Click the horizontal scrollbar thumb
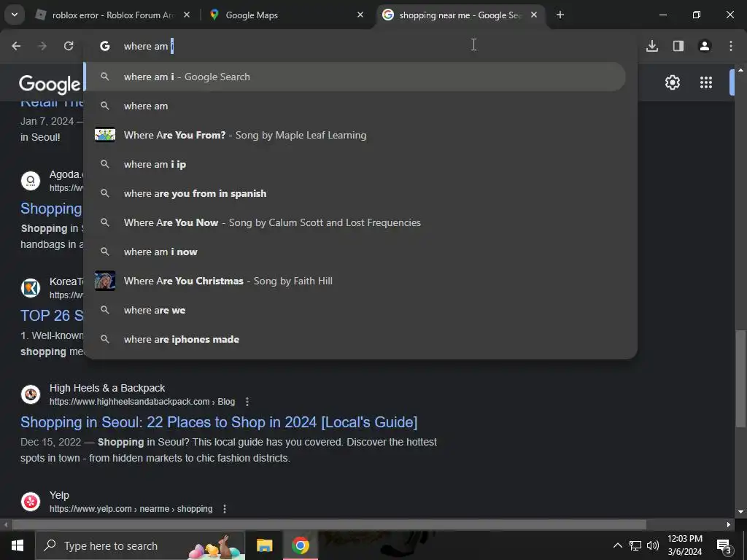The height and width of the screenshot is (560, 747). (x=329, y=525)
